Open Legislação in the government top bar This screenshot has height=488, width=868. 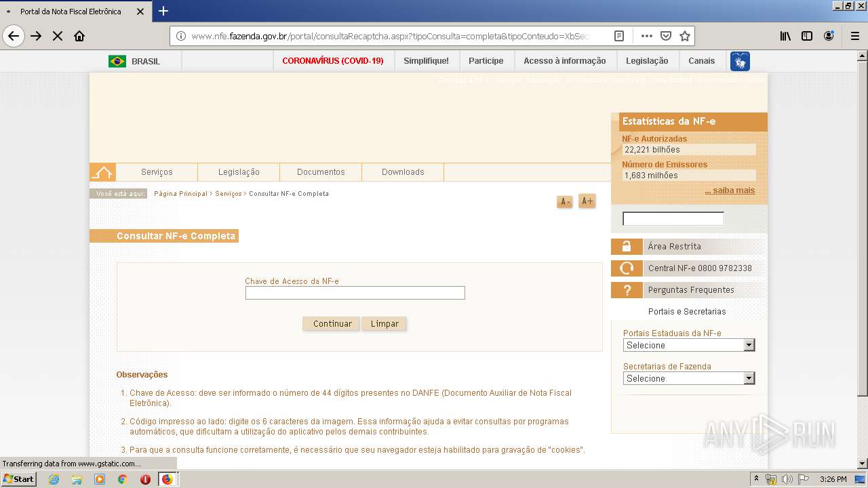647,61
